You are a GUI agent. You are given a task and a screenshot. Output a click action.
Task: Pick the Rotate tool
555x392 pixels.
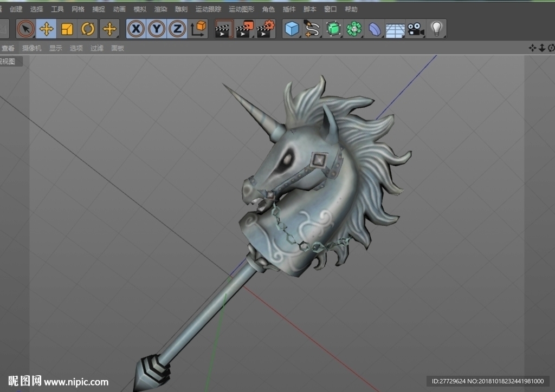pyautogui.click(x=87, y=29)
